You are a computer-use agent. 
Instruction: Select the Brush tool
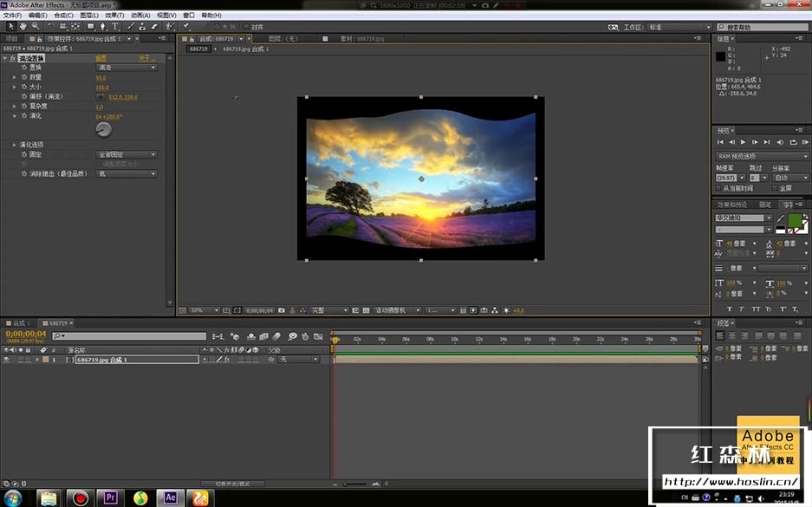[131, 26]
